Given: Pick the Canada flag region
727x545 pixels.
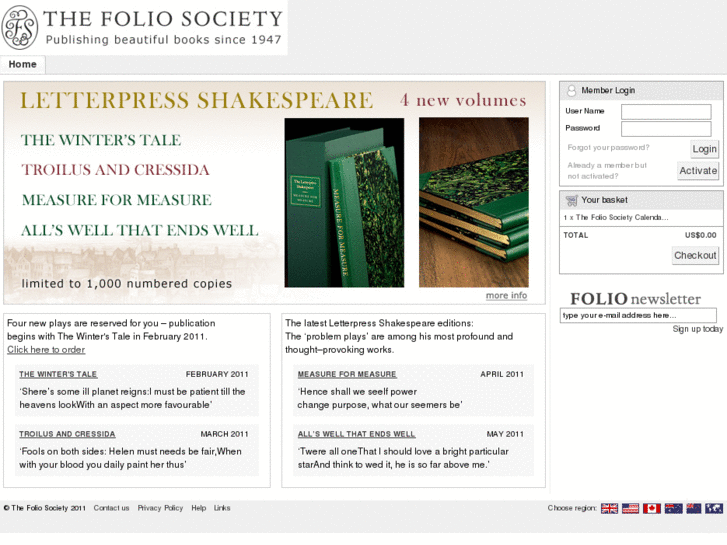Looking at the screenshot, I should click(652, 508).
